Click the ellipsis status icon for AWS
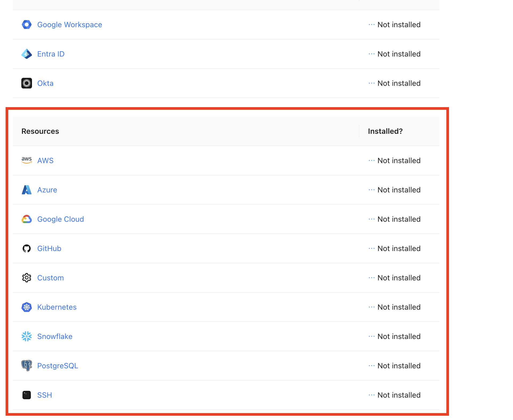513x420 pixels. [x=372, y=160]
